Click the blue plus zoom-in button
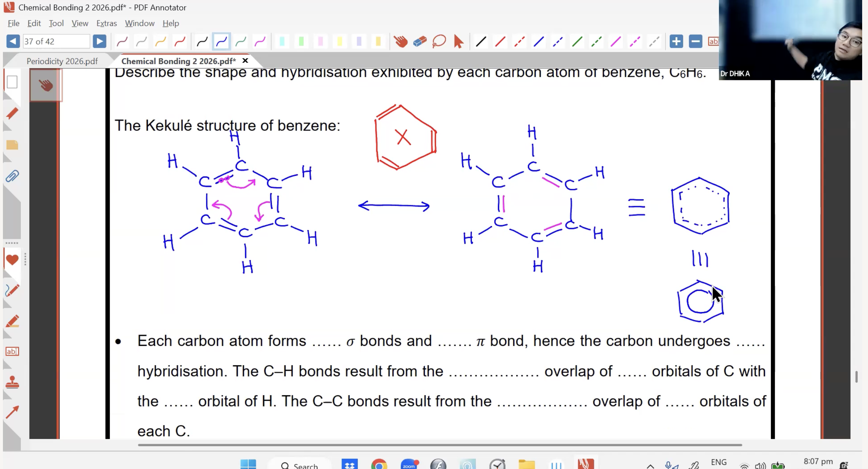868x469 pixels. [676, 41]
